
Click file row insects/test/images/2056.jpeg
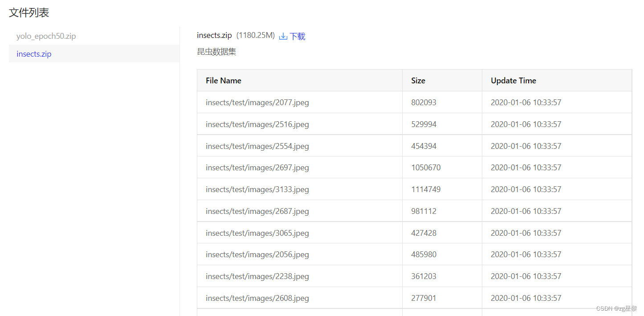[414, 254]
